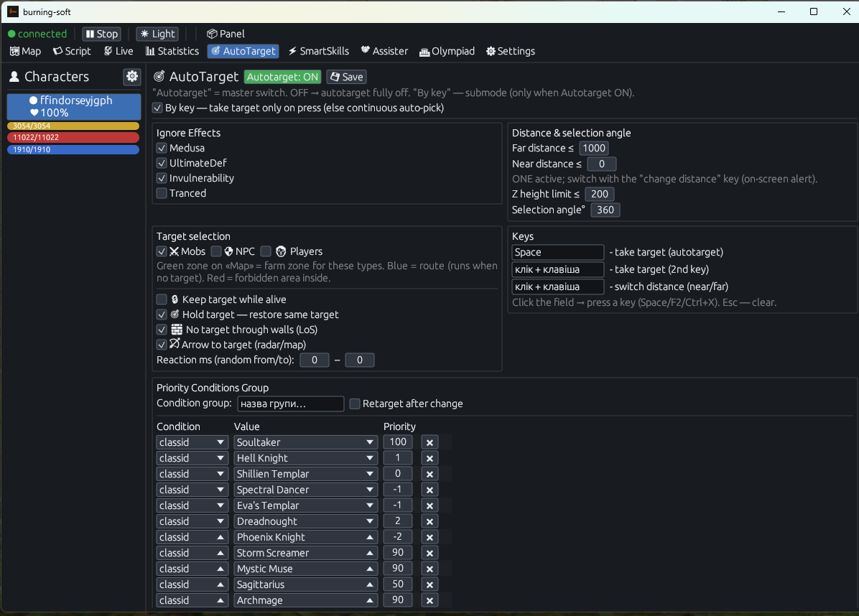Enable the NPC target checkbox
This screenshot has height=616, width=859.
point(216,251)
